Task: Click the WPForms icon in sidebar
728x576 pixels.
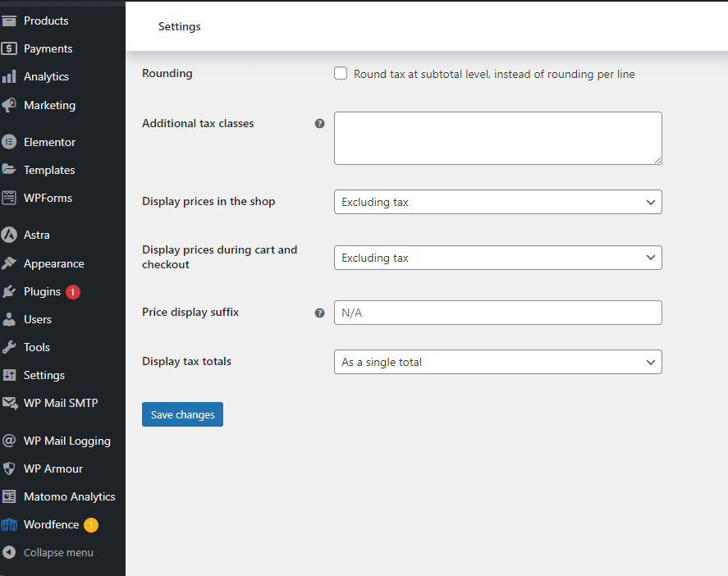Action: [10, 198]
